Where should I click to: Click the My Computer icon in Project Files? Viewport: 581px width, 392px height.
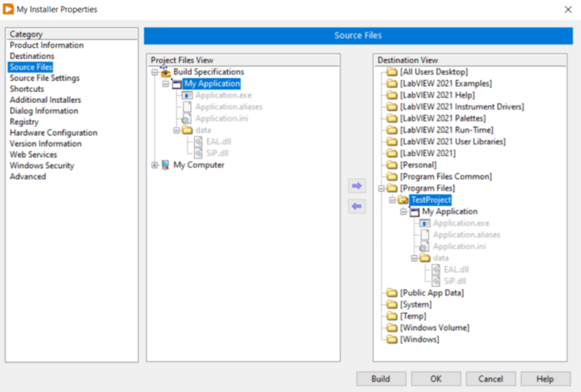click(165, 165)
